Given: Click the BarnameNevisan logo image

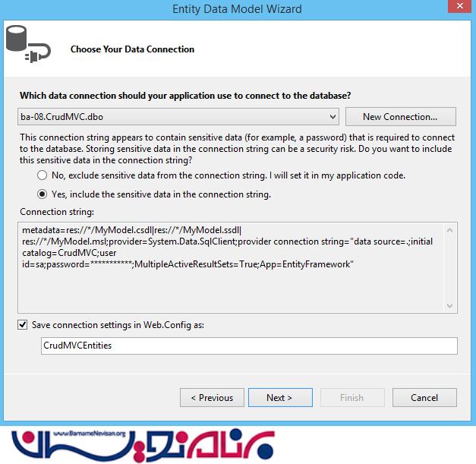Looking at the screenshot, I should [143, 445].
